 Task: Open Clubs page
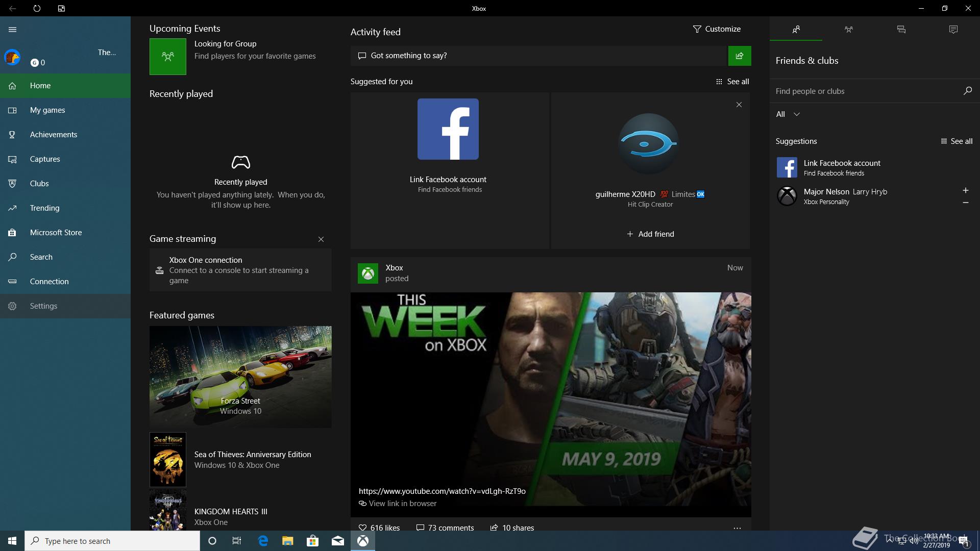(65, 184)
